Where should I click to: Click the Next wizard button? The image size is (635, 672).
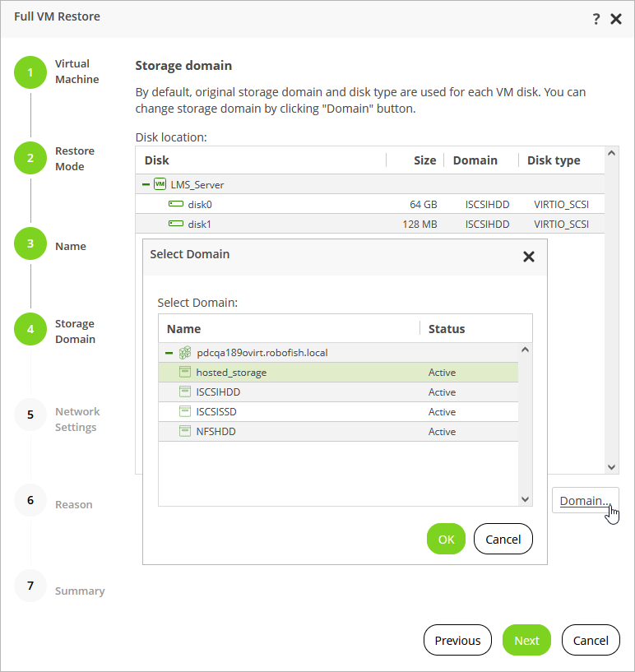tap(526, 641)
